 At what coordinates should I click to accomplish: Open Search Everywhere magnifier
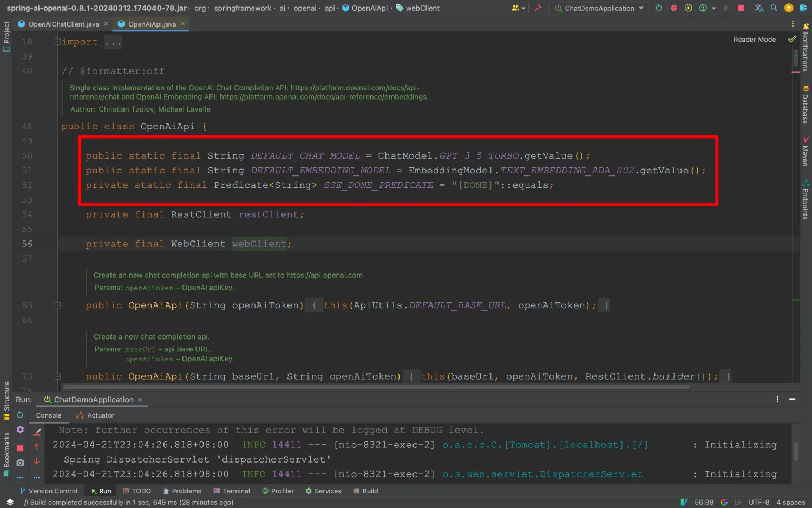pos(774,8)
